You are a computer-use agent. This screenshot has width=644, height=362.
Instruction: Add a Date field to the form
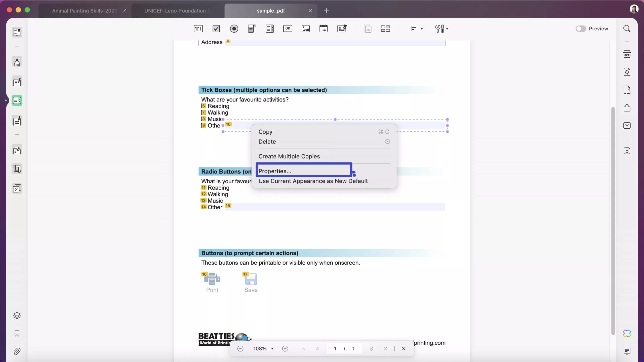323,28
